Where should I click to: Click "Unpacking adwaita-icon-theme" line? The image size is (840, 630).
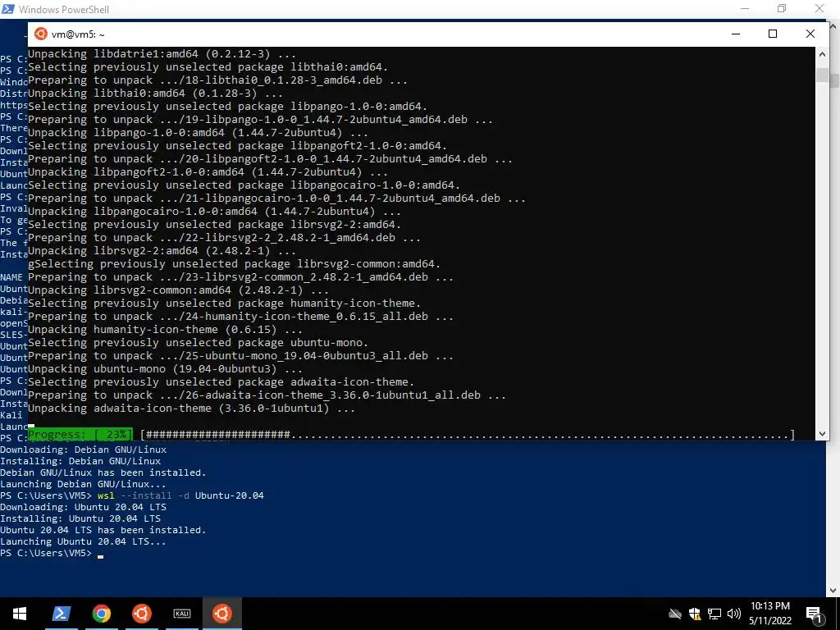[191, 409]
